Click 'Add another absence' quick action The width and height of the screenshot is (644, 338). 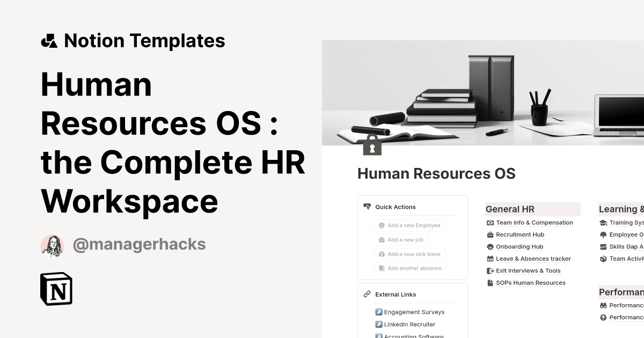pyautogui.click(x=409, y=268)
